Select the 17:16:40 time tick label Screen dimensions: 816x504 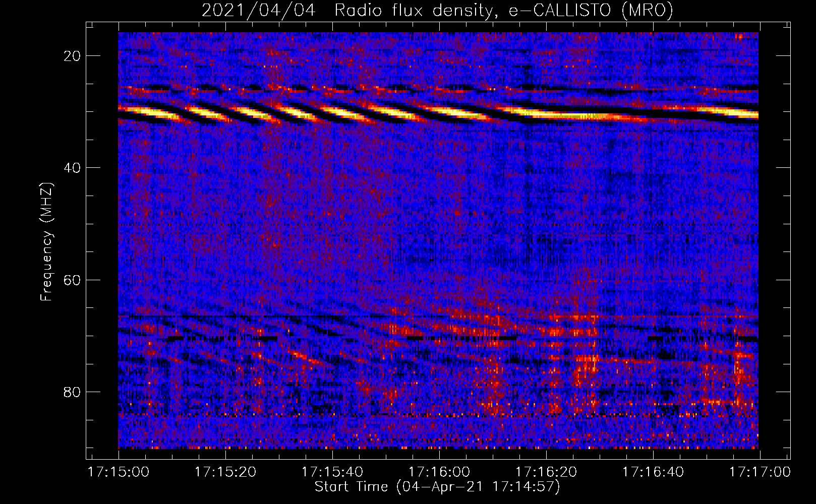(653, 472)
